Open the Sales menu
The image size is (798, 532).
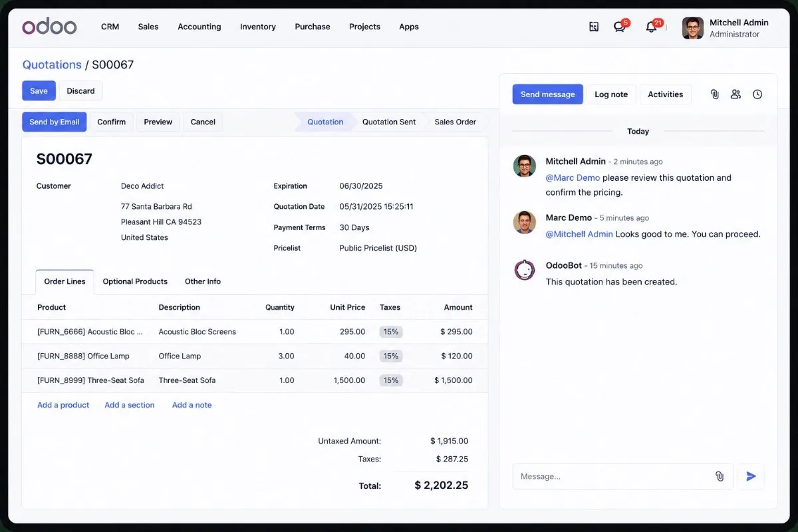coord(148,27)
